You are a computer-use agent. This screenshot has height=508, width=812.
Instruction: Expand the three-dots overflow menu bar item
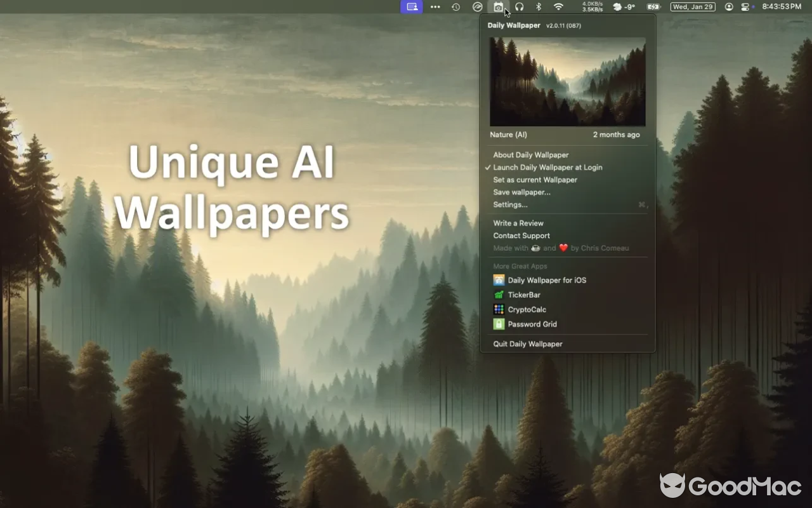click(x=435, y=7)
